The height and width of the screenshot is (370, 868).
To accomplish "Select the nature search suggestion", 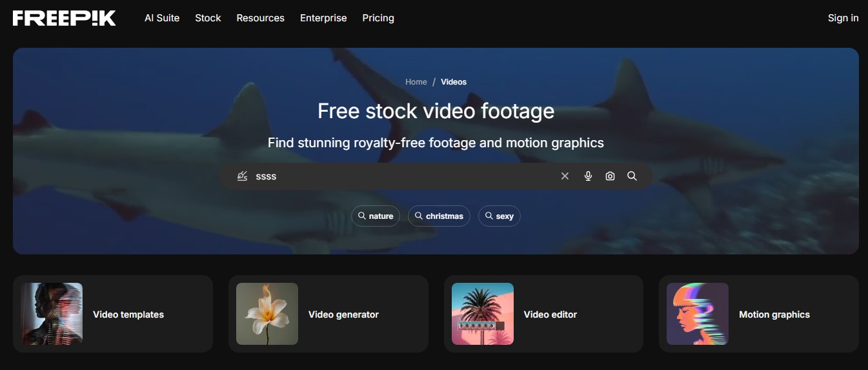I will 376,216.
